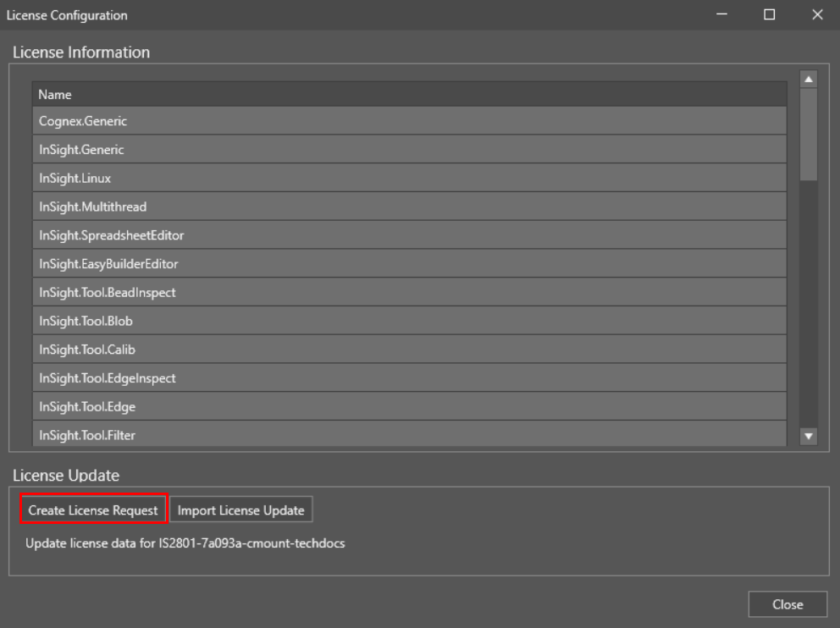Click the scrollbar down arrow
Viewport: 840px width, 628px height.
click(808, 436)
